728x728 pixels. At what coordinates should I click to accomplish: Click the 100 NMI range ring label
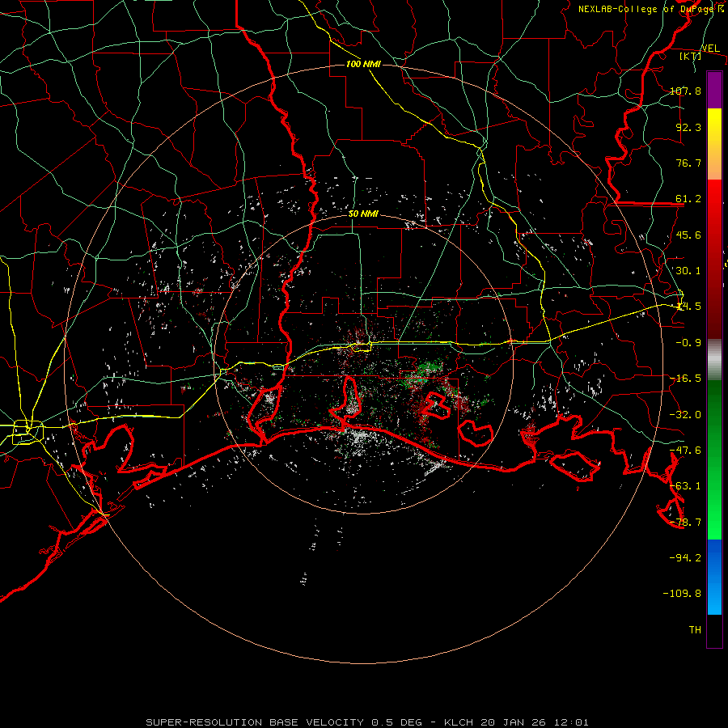[x=363, y=64]
